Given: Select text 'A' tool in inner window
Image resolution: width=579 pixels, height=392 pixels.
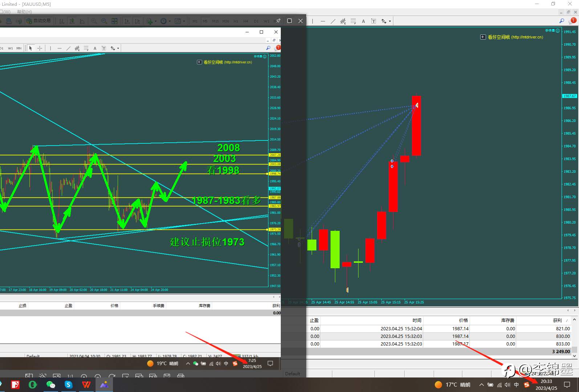Looking at the screenshot, I should 95,48.
